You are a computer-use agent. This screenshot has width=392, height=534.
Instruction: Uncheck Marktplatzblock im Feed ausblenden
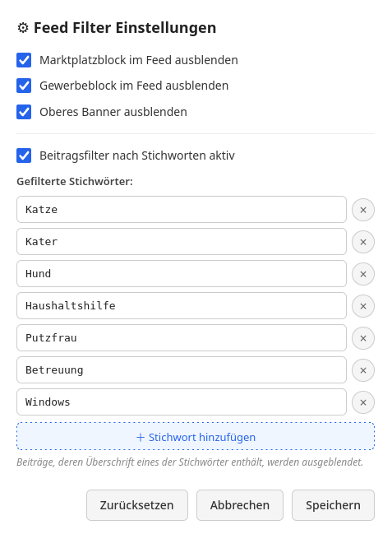(24, 60)
